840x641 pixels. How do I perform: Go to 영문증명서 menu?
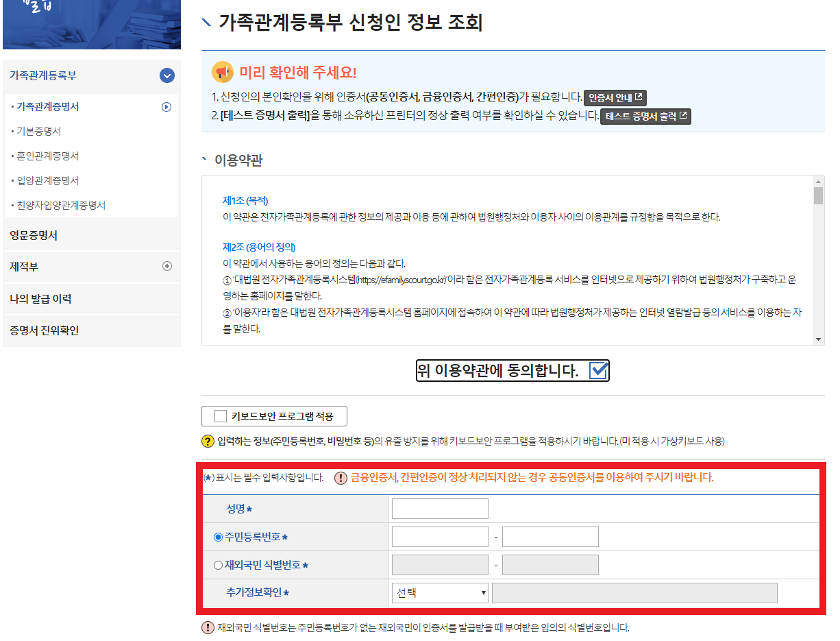coord(34,236)
